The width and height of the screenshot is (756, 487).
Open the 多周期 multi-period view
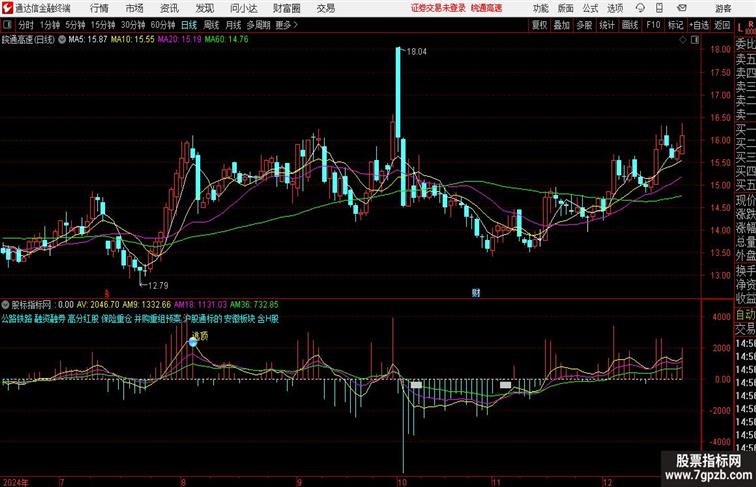(x=258, y=25)
